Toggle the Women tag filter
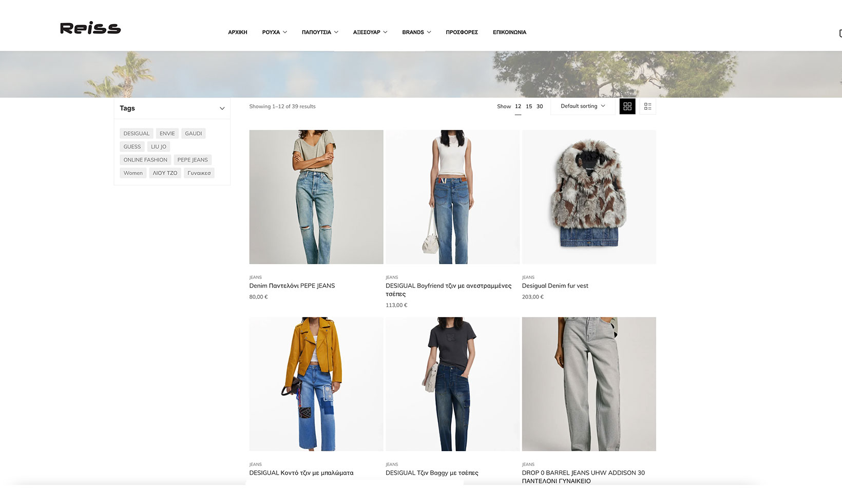This screenshot has width=842, height=504. 133,173
